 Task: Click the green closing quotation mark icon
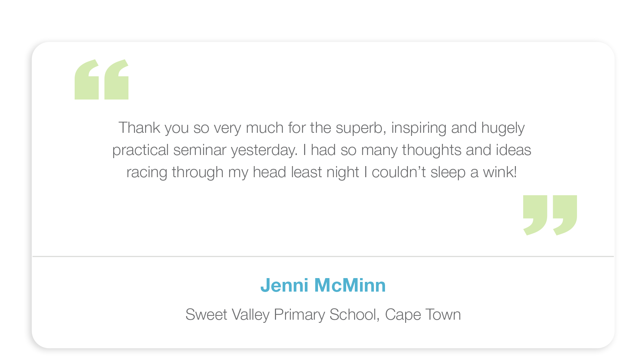point(550,215)
